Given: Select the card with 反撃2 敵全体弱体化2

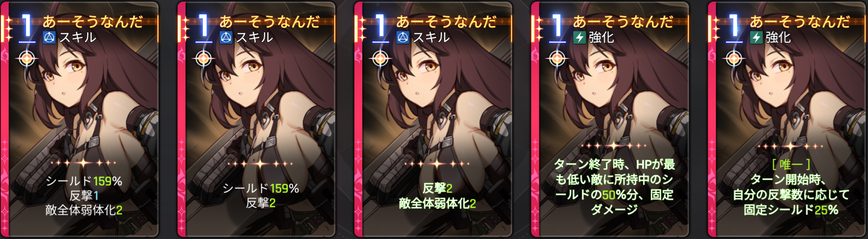Looking at the screenshot, I should point(434,119).
